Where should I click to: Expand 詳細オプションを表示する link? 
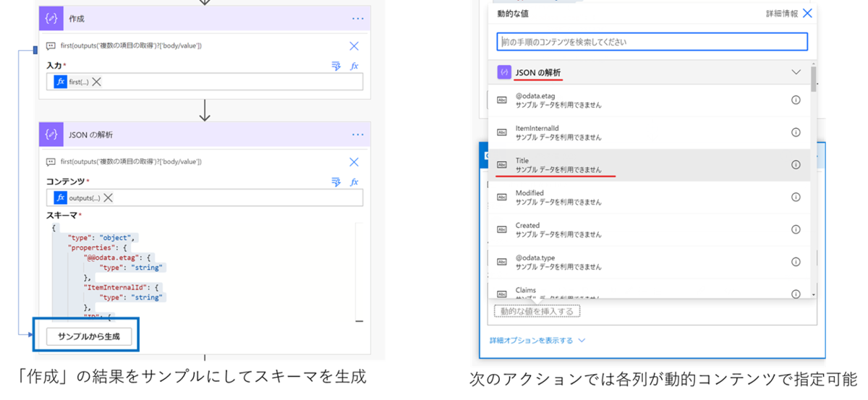[537, 341]
